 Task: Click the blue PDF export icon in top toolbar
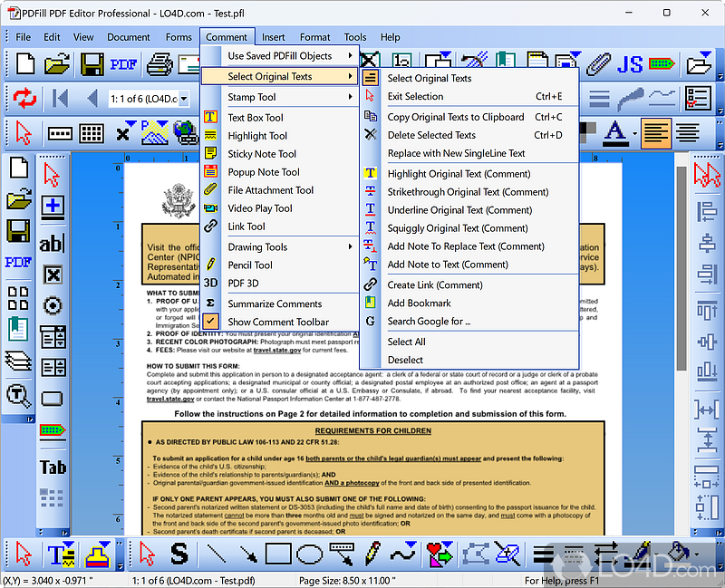pos(123,63)
